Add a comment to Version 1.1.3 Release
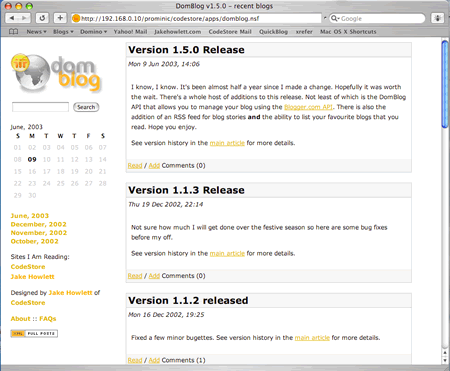 tap(154, 276)
